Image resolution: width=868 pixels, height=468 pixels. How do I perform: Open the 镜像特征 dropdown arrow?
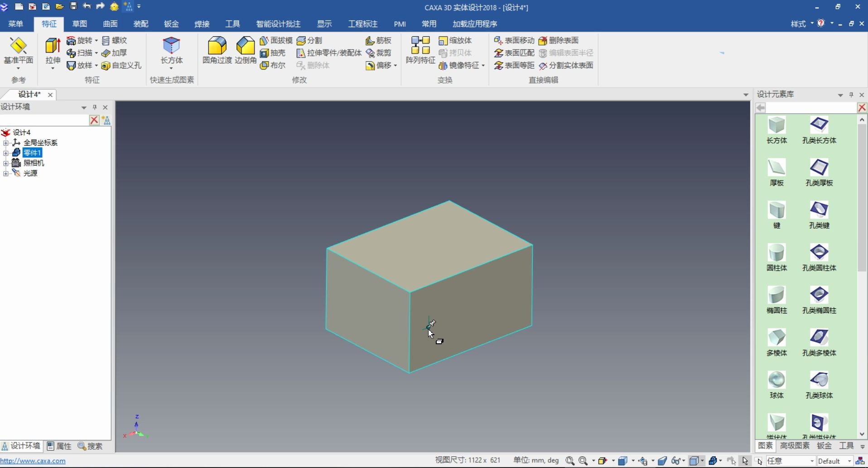[483, 66]
